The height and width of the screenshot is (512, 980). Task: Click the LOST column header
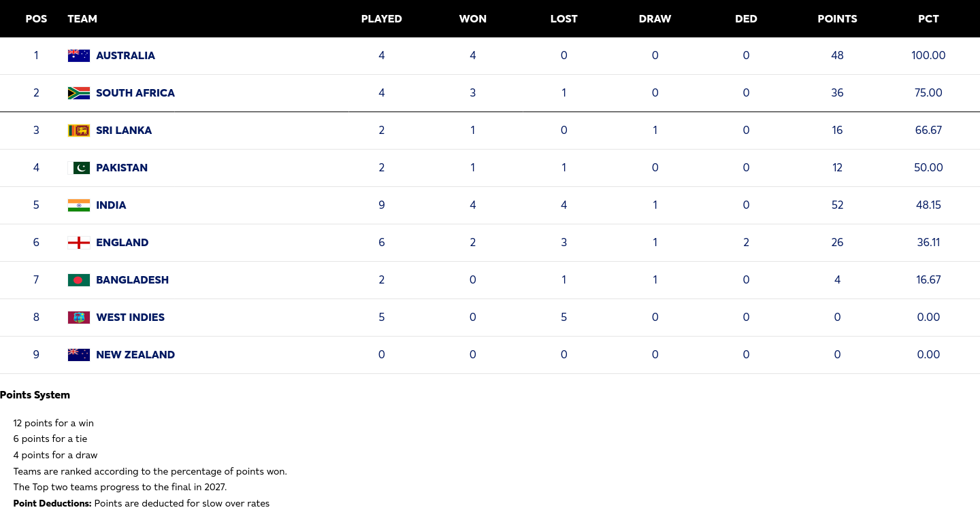pyautogui.click(x=564, y=19)
